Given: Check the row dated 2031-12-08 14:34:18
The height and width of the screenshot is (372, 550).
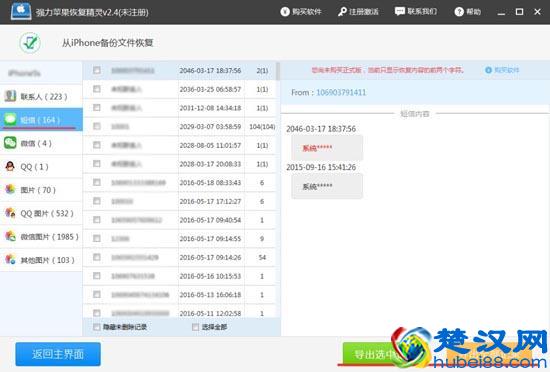Looking at the screenshot, I should click(x=97, y=108).
